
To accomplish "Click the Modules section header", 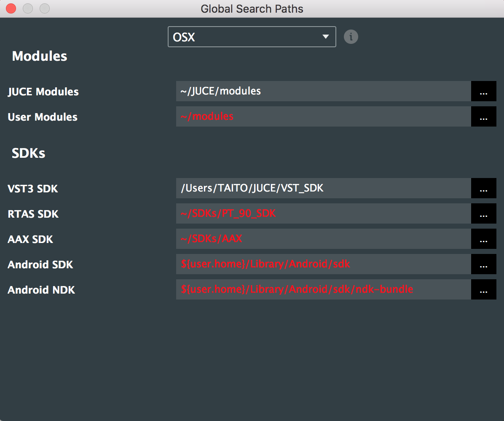I will pyautogui.click(x=39, y=56).
